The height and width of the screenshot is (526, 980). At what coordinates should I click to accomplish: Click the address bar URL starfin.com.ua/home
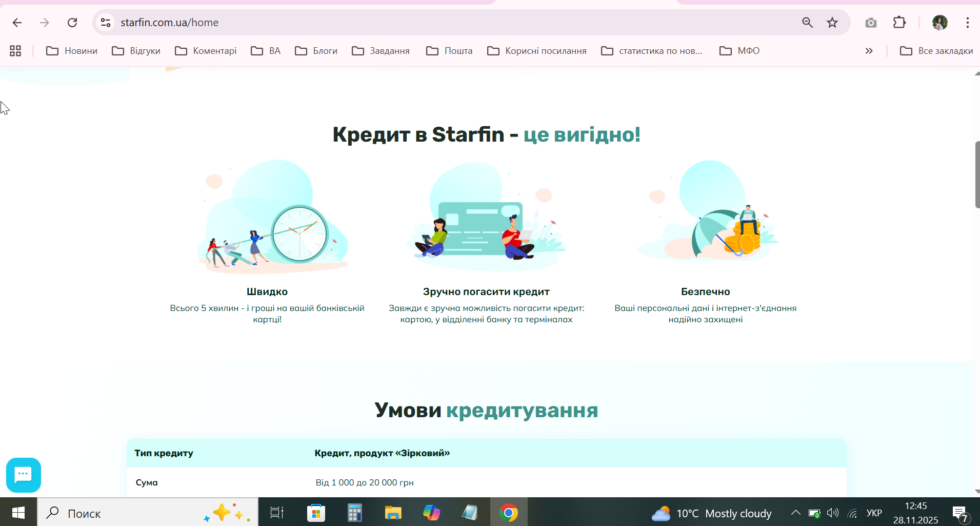[170, 23]
